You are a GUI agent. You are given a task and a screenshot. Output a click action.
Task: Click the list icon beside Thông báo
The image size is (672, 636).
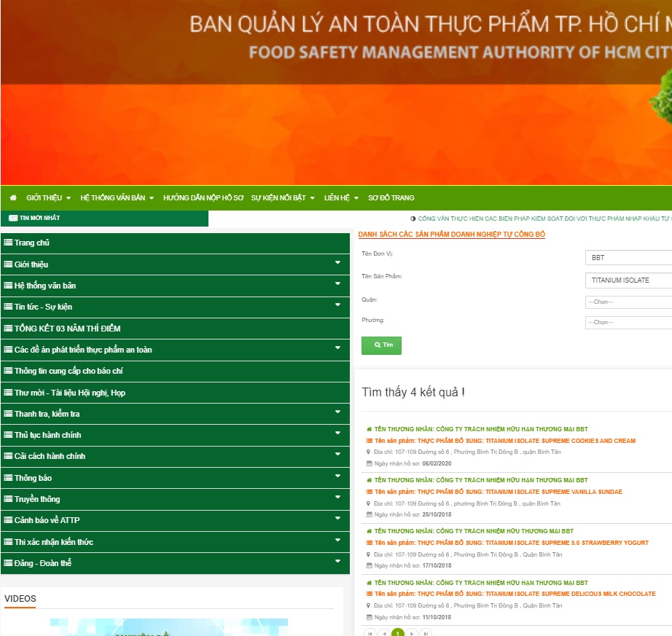(8, 477)
